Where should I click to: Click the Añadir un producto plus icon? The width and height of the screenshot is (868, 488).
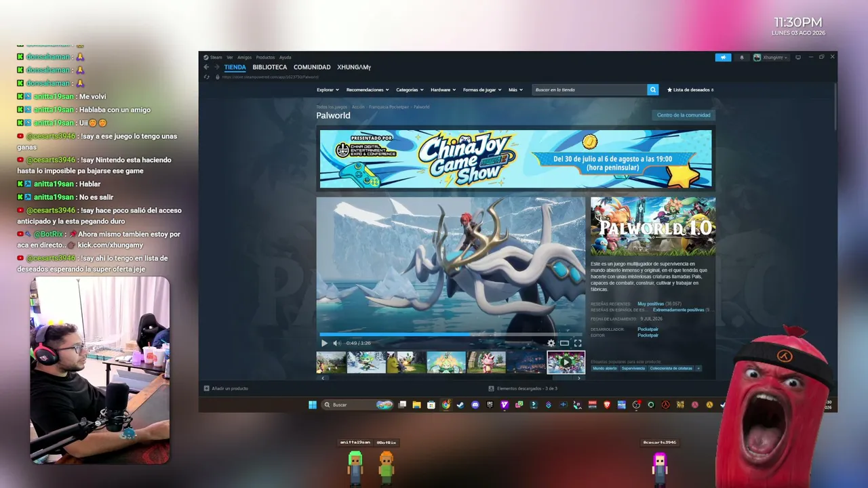click(x=207, y=388)
